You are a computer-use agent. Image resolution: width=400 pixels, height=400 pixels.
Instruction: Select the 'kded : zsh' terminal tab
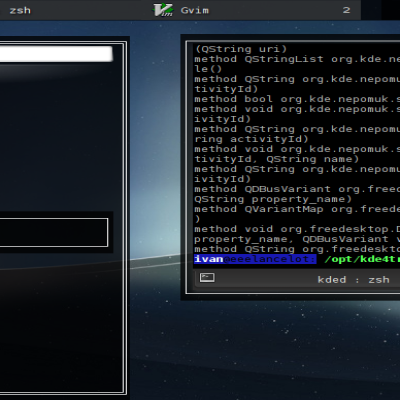[353, 279]
